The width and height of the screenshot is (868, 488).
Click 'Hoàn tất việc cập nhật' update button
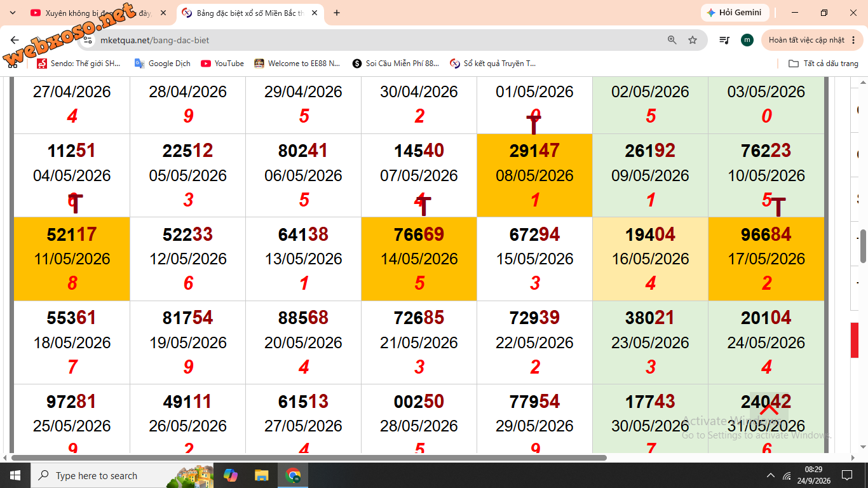[x=813, y=40]
